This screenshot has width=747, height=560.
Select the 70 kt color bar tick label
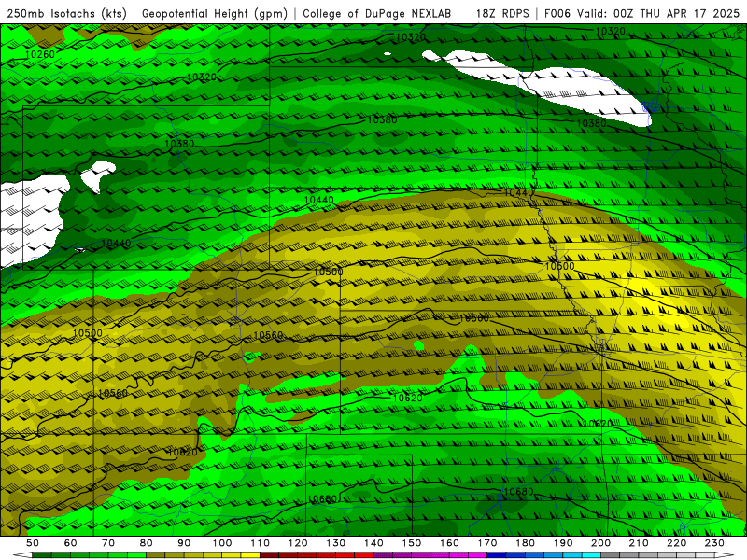click(x=108, y=543)
